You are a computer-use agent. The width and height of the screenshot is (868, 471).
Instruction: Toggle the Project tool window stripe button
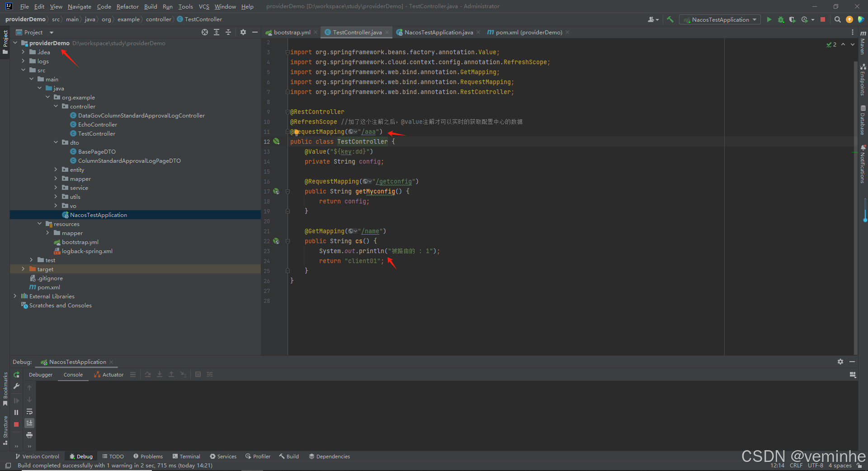pyautogui.click(x=5, y=42)
